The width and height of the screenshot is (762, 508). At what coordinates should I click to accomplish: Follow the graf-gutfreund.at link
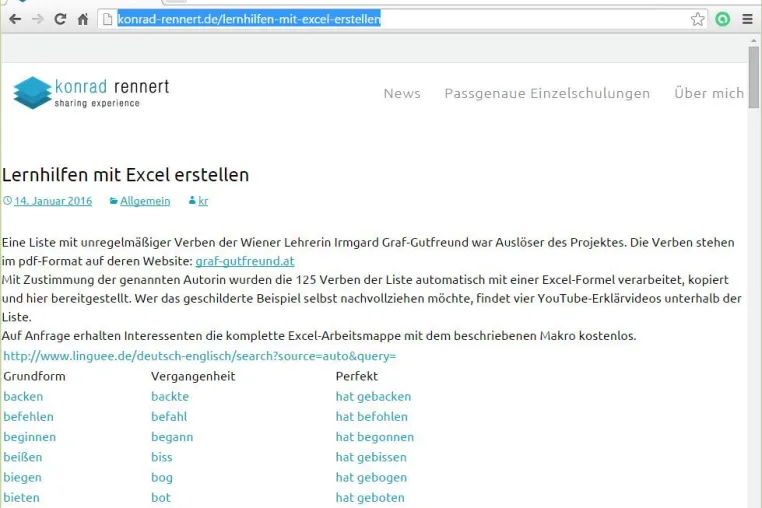(x=245, y=261)
